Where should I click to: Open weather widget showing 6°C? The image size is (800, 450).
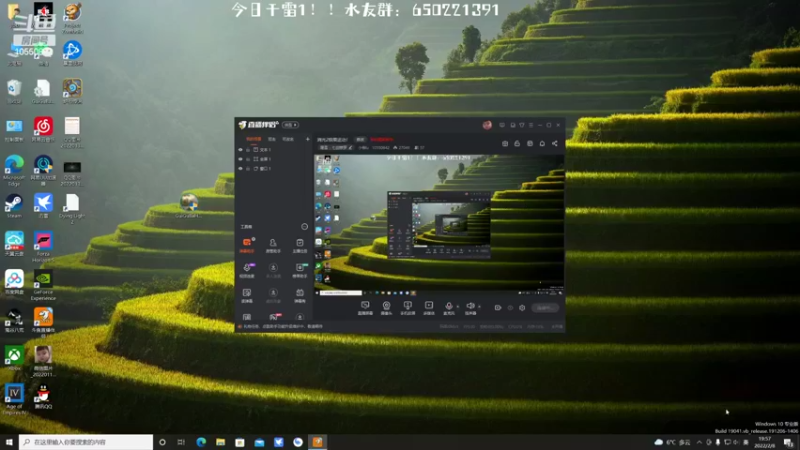672,442
